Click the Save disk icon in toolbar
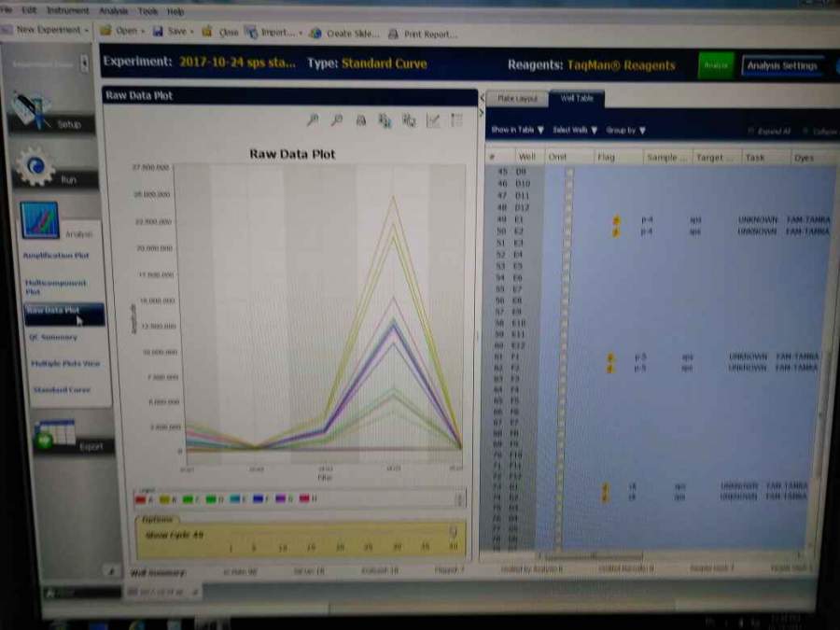The width and height of the screenshot is (840, 630). point(158,32)
